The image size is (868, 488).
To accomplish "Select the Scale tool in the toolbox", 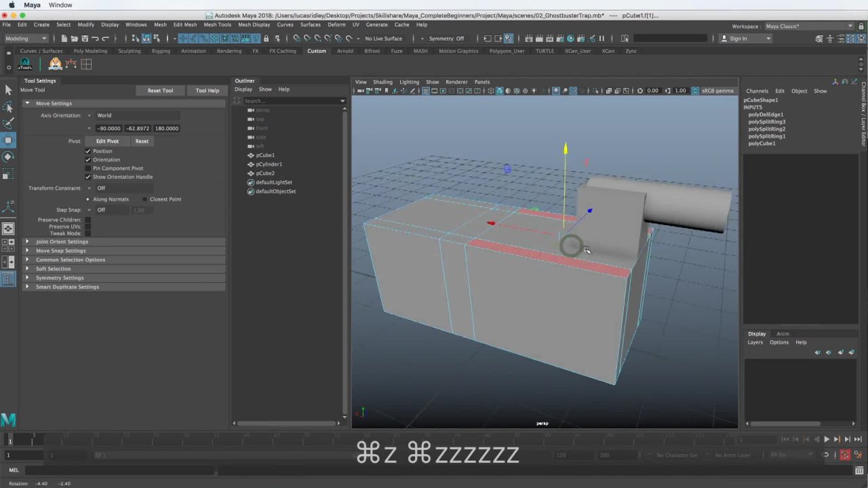I will (x=8, y=175).
